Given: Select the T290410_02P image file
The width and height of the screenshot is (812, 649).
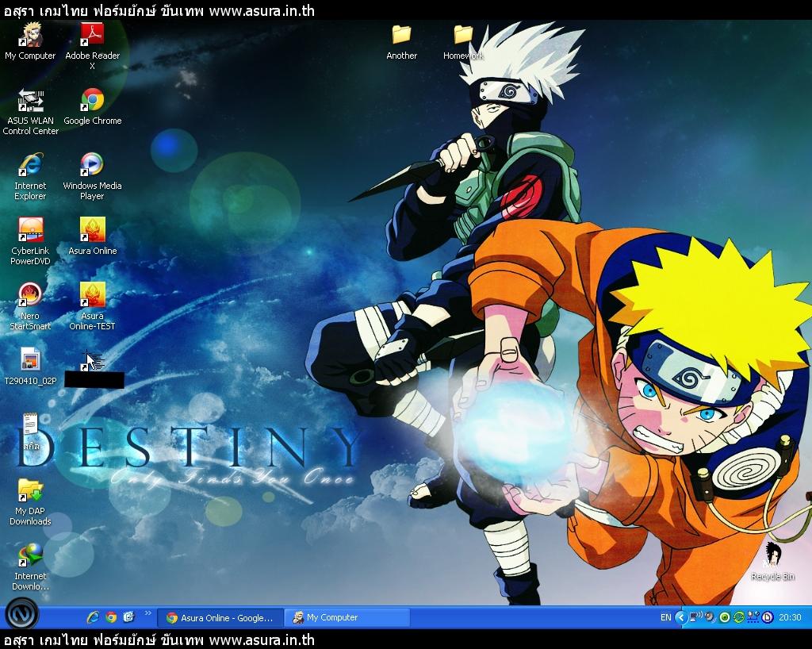Looking at the screenshot, I should point(30,367).
